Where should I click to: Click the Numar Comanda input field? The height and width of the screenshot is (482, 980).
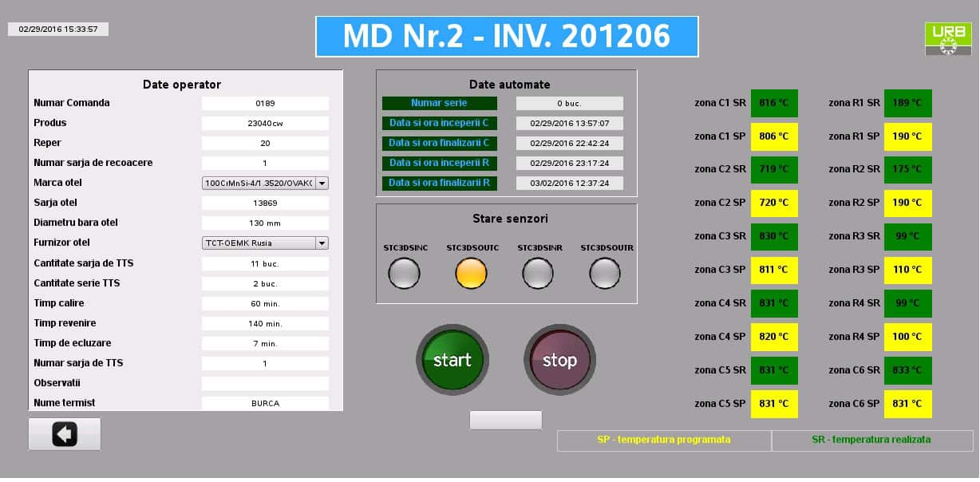tap(265, 103)
